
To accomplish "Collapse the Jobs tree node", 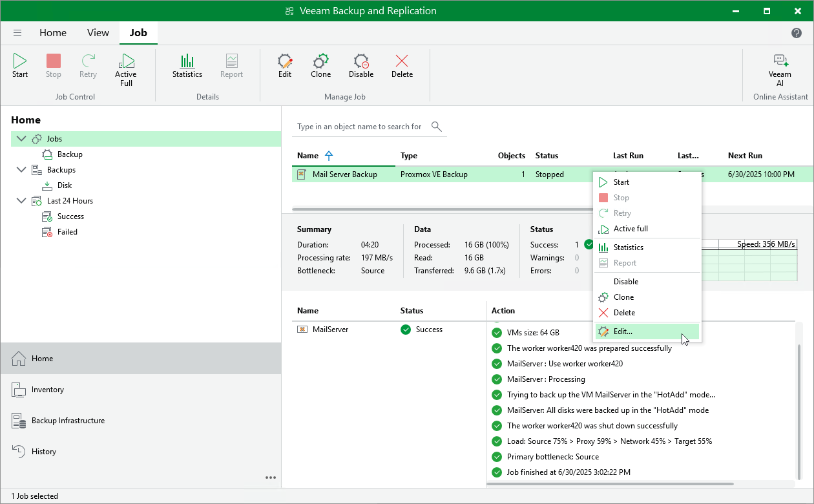I will coord(21,139).
